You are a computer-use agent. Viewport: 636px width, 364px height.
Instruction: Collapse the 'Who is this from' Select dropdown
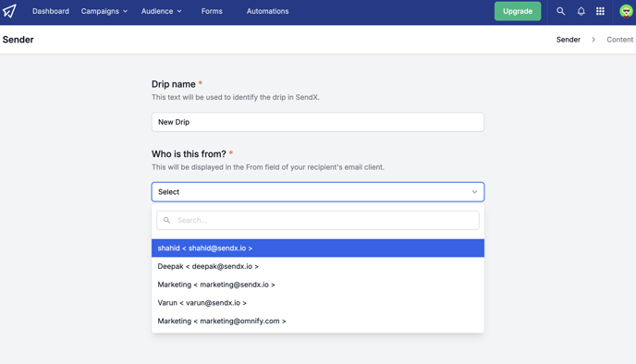(318, 192)
